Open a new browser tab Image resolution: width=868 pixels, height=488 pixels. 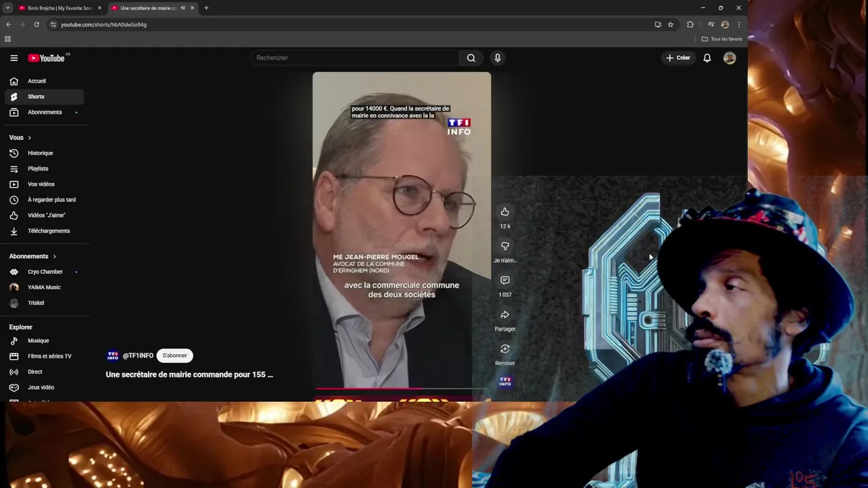(206, 8)
